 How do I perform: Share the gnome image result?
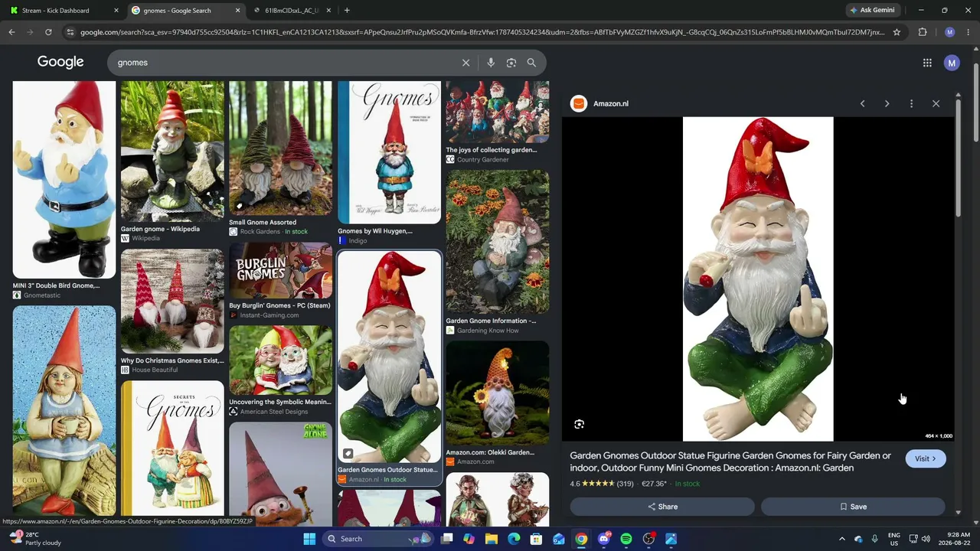point(662,507)
